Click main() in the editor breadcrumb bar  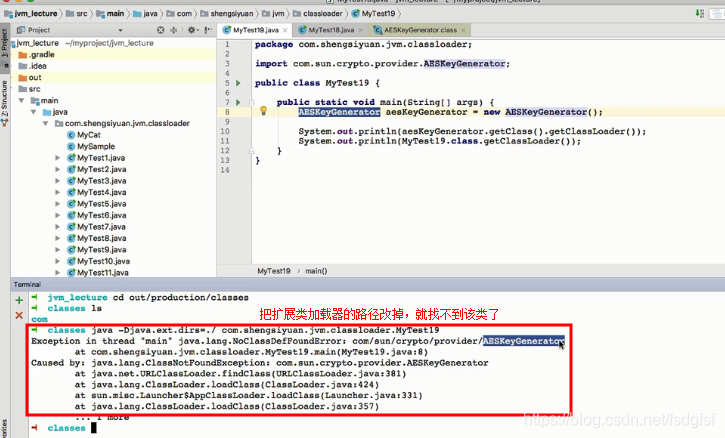(x=316, y=271)
